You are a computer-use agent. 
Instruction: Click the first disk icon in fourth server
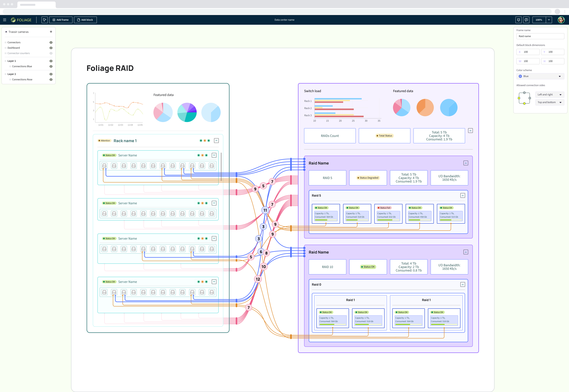(x=104, y=292)
